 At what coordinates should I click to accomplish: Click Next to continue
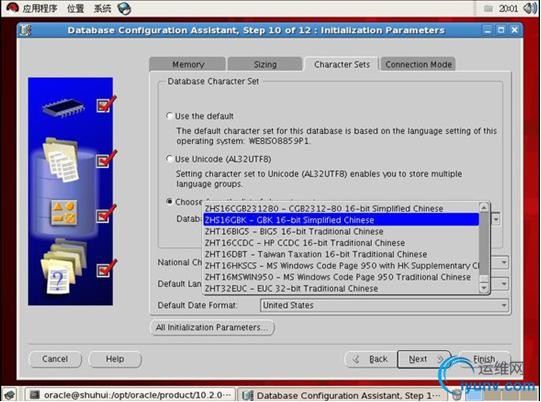pyautogui.click(x=424, y=359)
